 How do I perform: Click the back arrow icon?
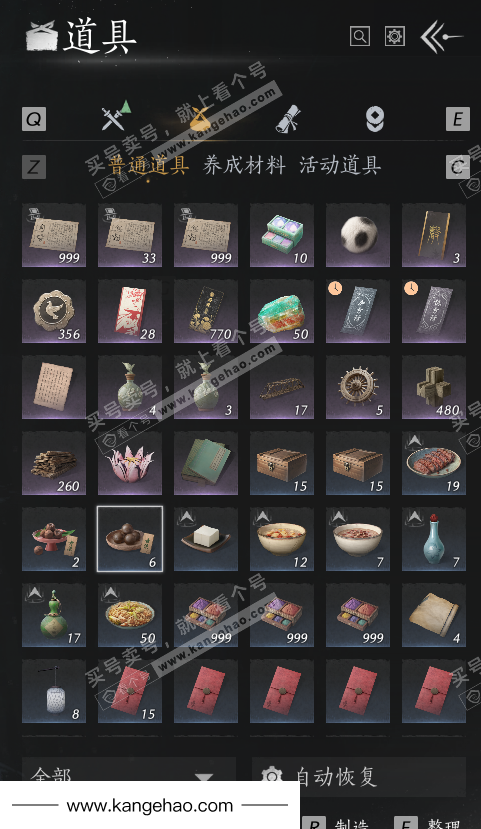click(x=441, y=36)
